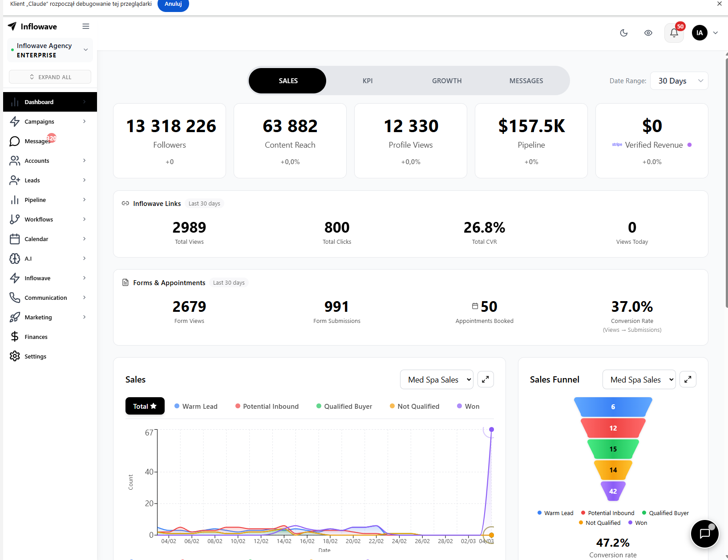This screenshot has width=728, height=560.
Task: Open the Campaigns section in sidebar
Action: click(39, 121)
